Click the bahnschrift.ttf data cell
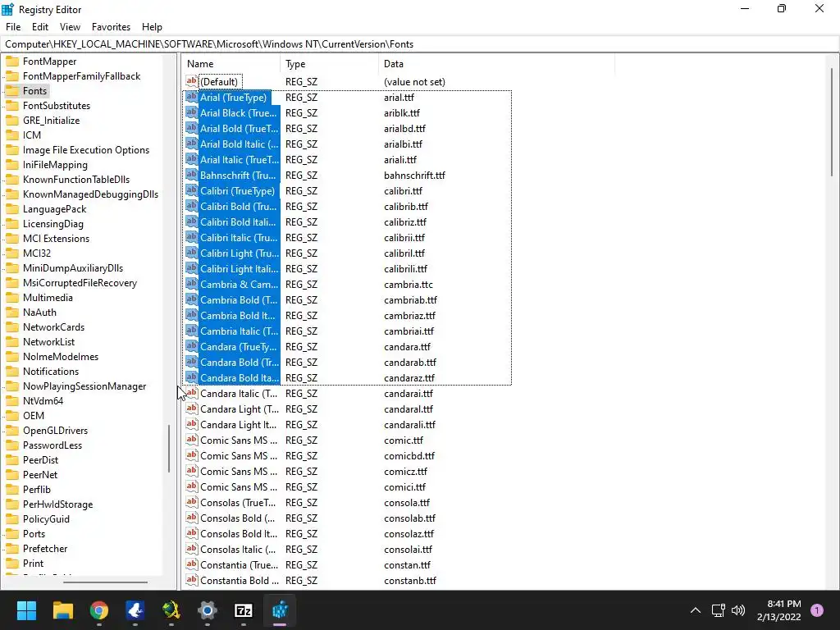The width and height of the screenshot is (840, 630). (414, 176)
